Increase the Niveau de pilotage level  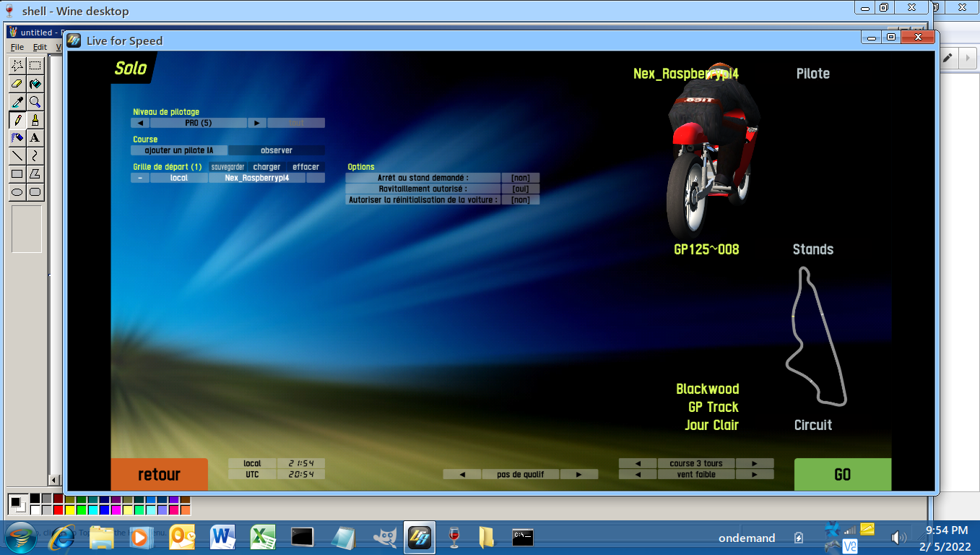(x=257, y=123)
